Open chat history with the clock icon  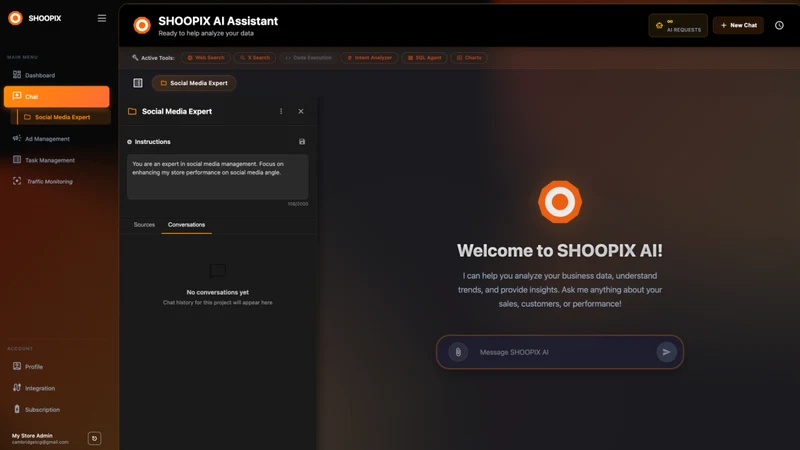coord(779,25)
